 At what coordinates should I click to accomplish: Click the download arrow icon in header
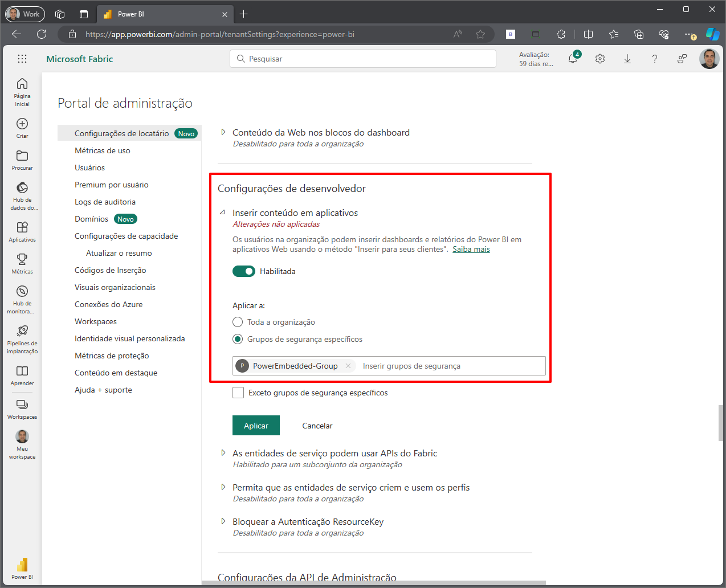click(x=627, y=59)
